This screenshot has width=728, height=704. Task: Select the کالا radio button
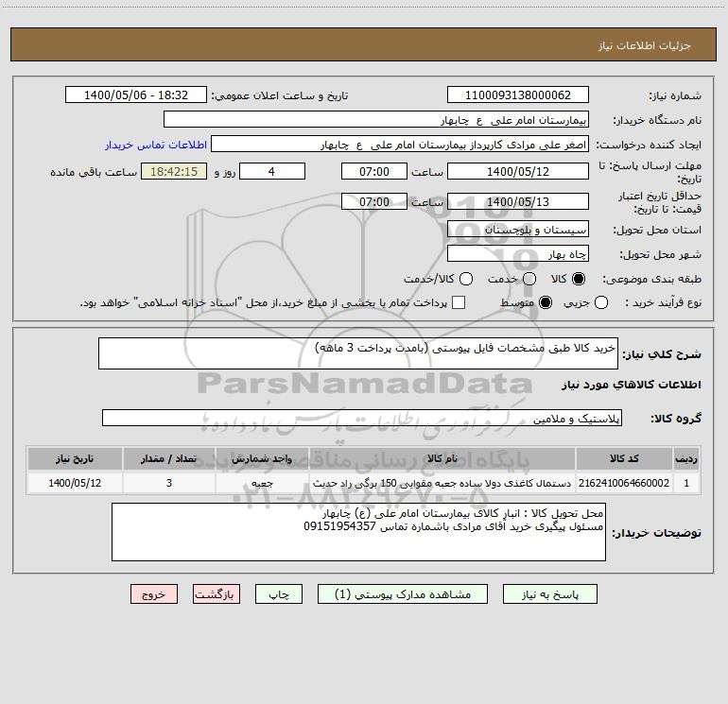579,279
